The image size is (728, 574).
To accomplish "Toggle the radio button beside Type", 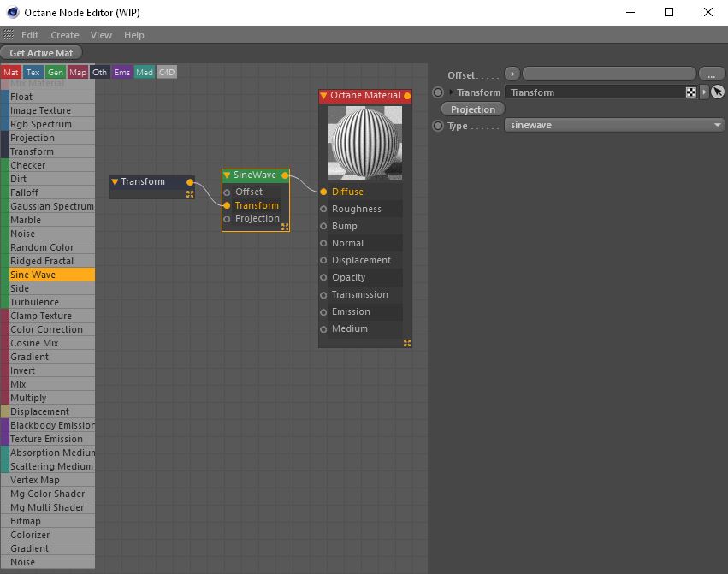I will (435, 125).
